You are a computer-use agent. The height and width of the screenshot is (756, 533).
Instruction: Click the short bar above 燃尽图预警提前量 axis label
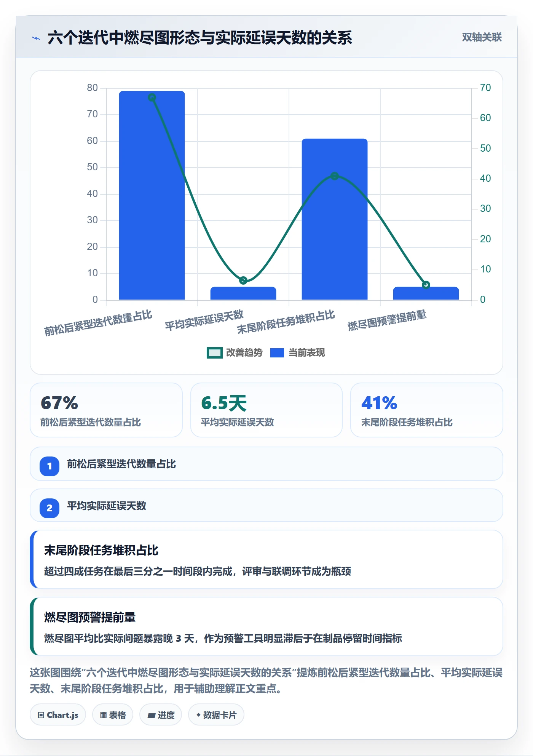pos(426,293)
